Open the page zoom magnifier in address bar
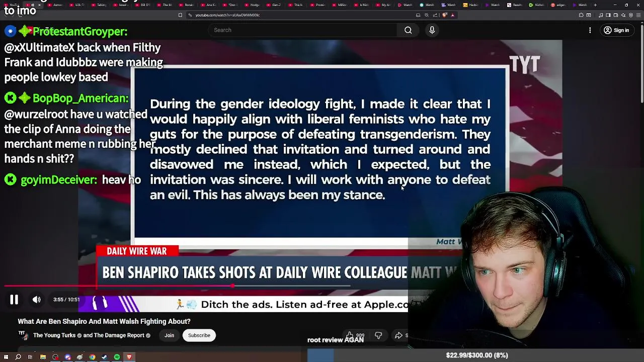The height and width of the screenshot is (362, 644). tap(427, 15)
